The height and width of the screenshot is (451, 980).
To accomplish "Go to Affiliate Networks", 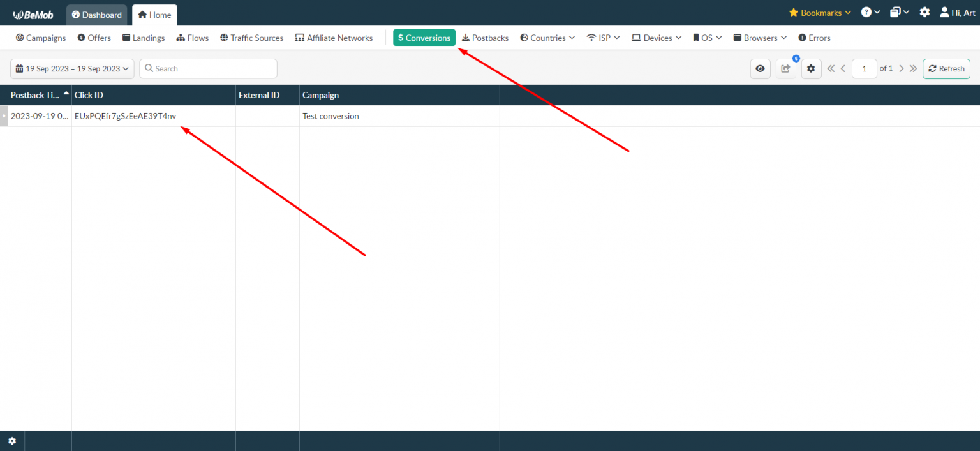I will (334, 38).
